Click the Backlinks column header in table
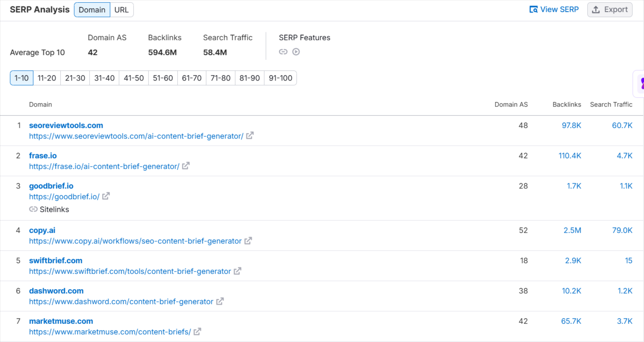Image resolution: width=644 pixels, height=342 pixels. (x=567, y=104)
